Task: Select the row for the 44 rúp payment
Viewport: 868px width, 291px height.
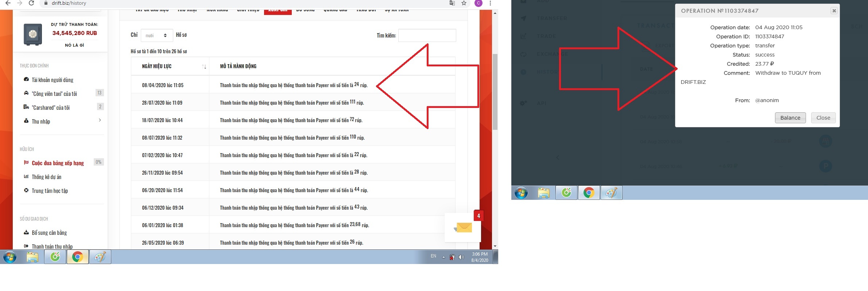Action: [x=293, y=190]
